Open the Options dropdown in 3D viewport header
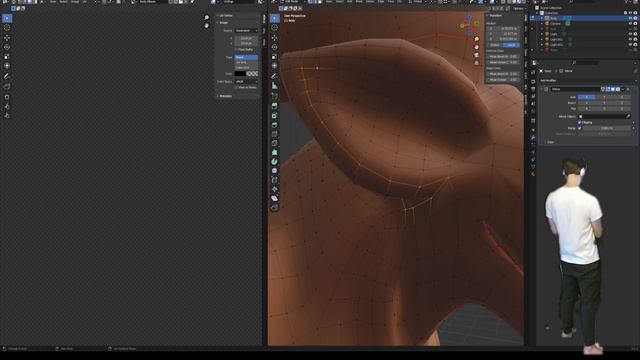Image resolution: width=640 pixels, height=360 pixels. [519, 8]
